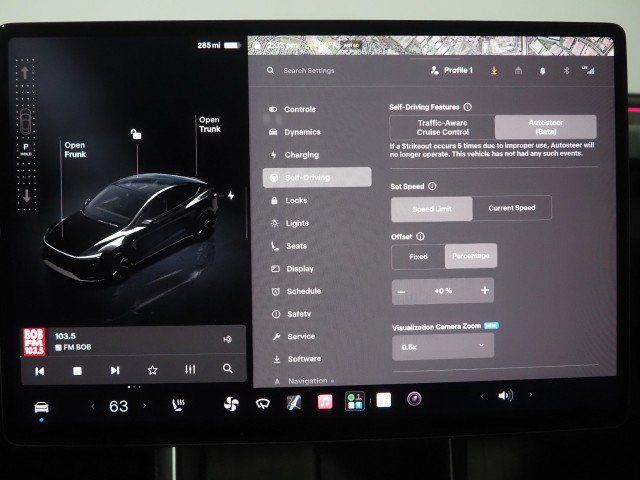Skip to next radio station
This screenshot has height=480, width=640.
coord(115,370)
